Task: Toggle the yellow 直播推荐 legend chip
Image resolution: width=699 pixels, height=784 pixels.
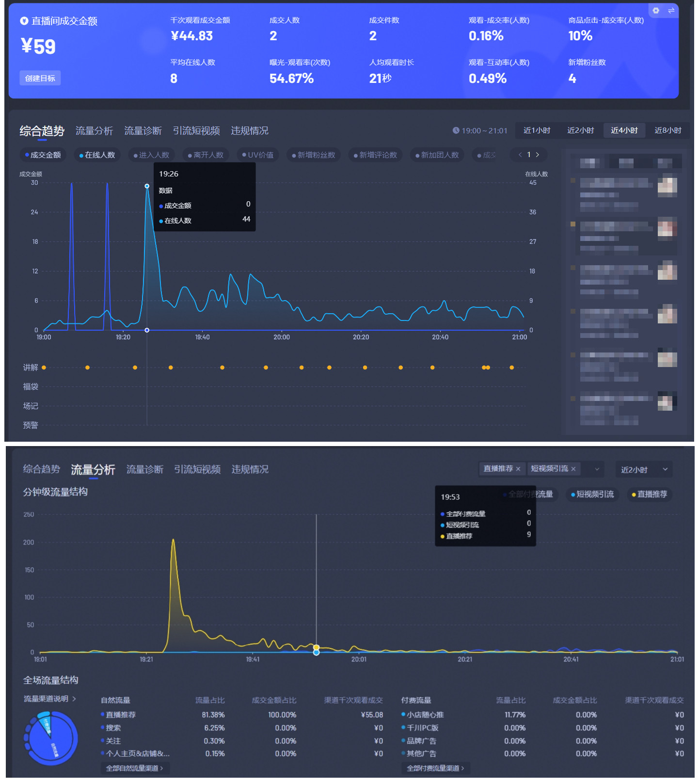Action: coord(650,494)
